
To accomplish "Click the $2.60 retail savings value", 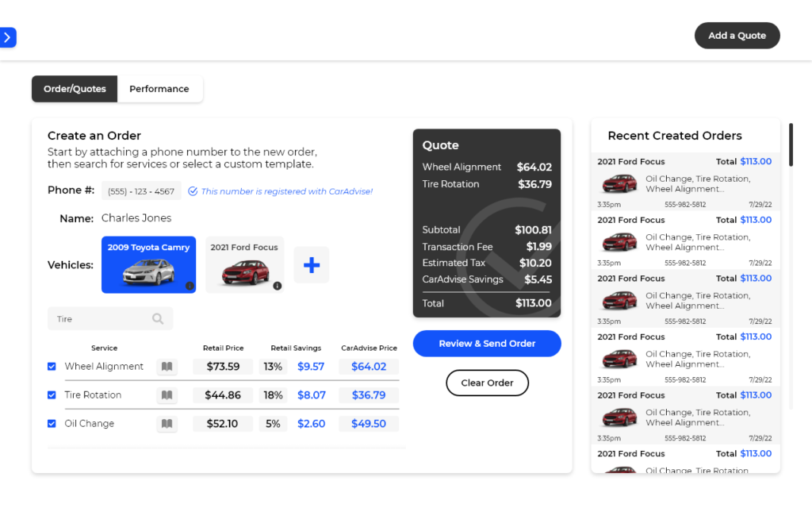I will pyautogui.click(x=311, y=424).
